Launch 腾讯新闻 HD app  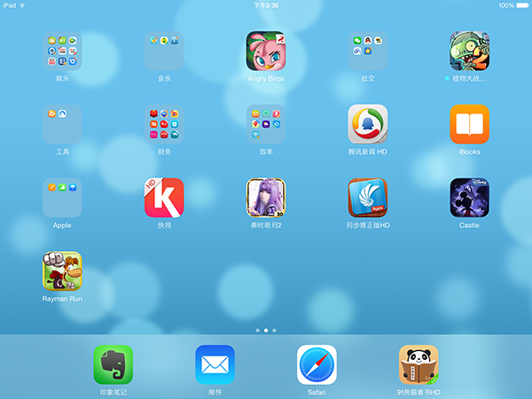pos(368,124)
